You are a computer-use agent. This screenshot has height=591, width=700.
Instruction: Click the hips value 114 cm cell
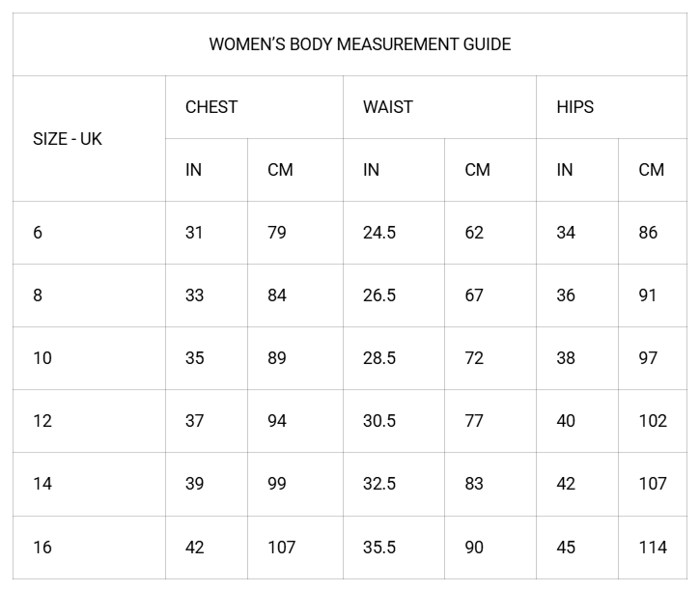click(x=653, y=548)
